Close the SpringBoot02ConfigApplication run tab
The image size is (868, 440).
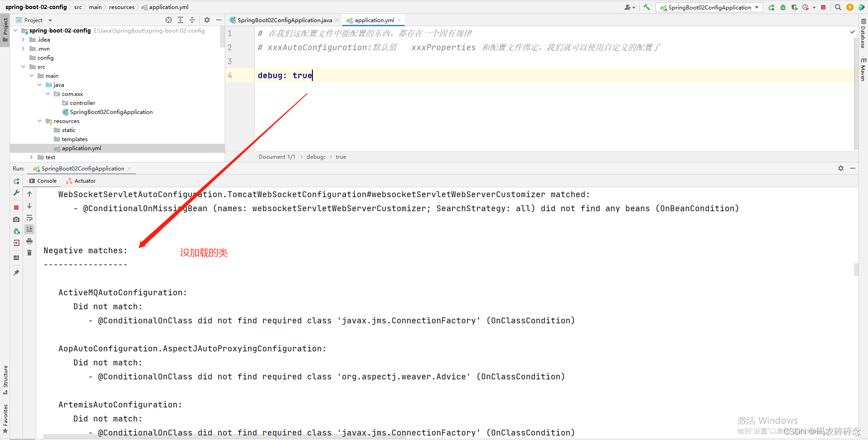click(x=129, y=169)
